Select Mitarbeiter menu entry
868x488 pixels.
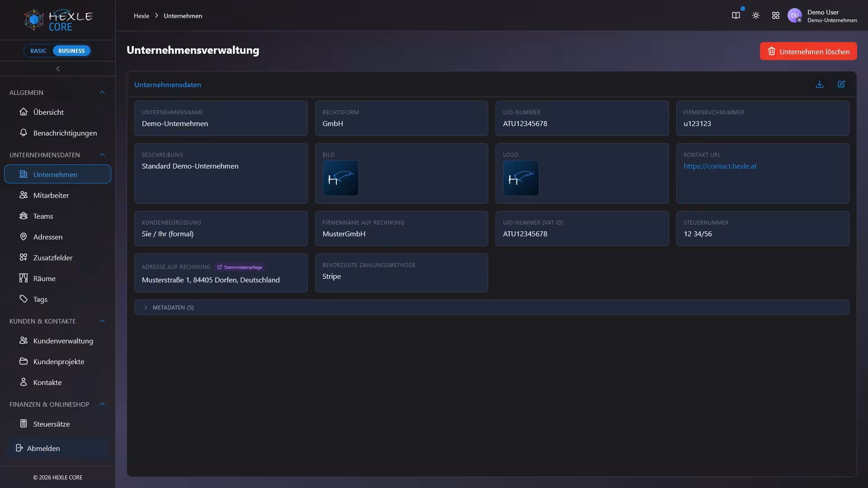pyautogui.click(x=57, y=195)
